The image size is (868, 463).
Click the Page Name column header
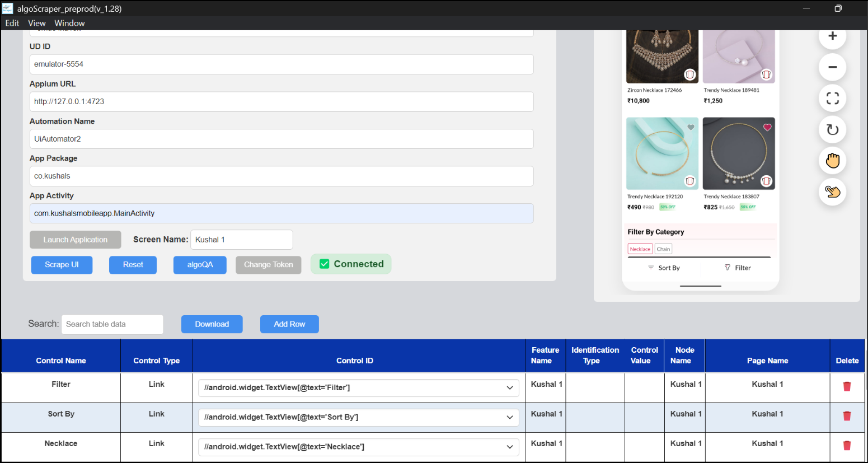[x=767, y=361]
